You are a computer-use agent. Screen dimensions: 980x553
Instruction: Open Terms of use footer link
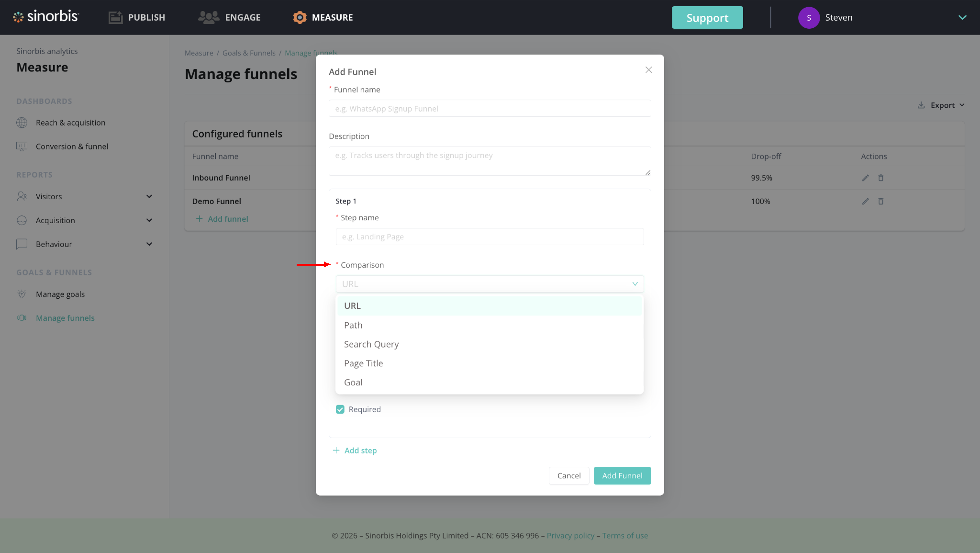point(625,535)
